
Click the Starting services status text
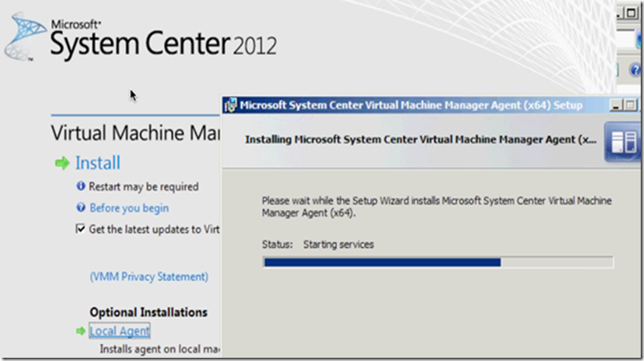(339, 244)
